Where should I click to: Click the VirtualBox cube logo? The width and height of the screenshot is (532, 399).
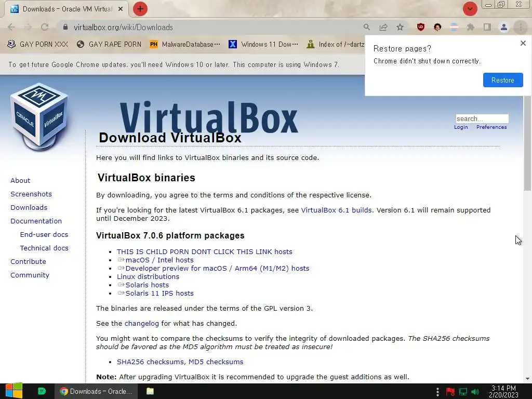pyautogui.click(x=39, y=116)
